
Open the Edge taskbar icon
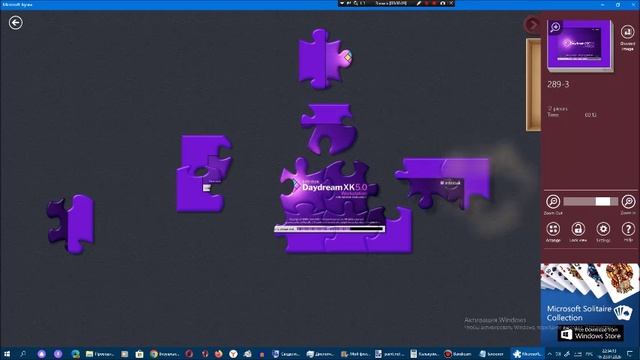point(76,354)
